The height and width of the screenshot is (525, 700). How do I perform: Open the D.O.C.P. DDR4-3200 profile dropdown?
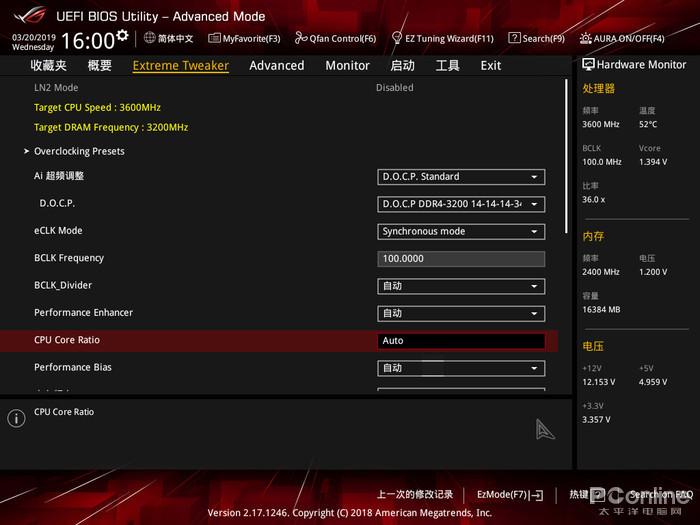click(x=461, y=204)
